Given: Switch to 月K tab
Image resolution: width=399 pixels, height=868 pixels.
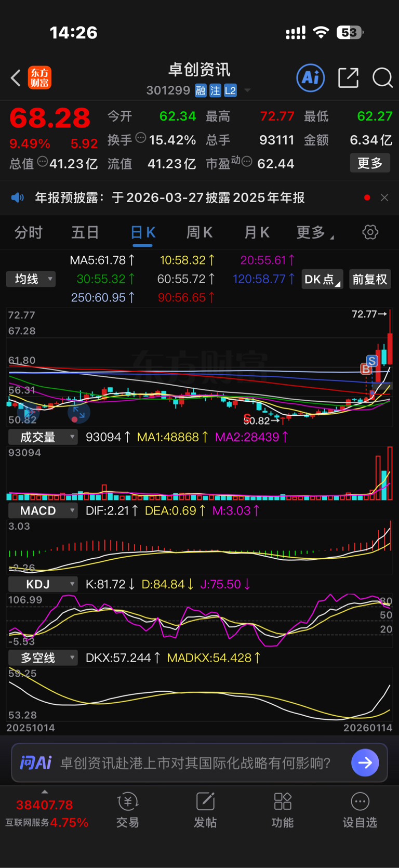Looking at the screenshot, I should coord(257,232).
